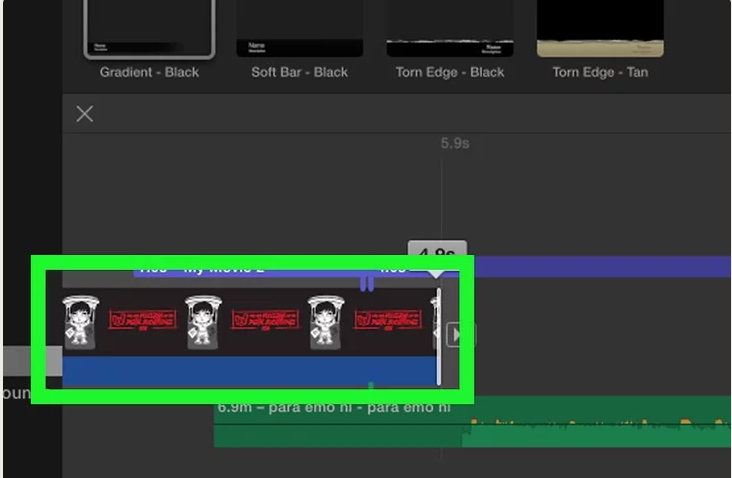Click the Gradient - Black label

pos(149,72)
